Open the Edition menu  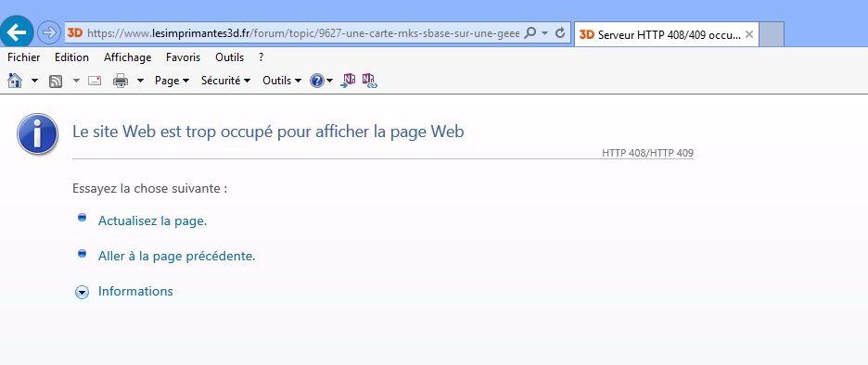(x=71, y=57)
